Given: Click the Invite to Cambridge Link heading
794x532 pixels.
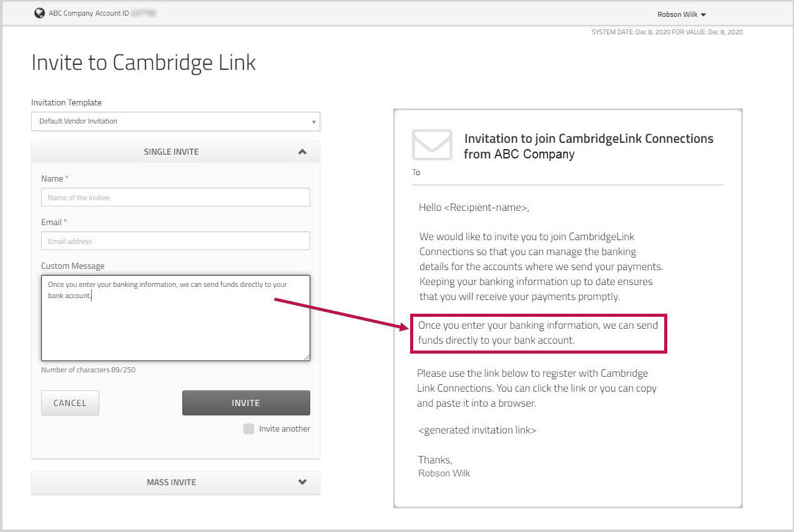Looking at the screenshot, I should (144, 63).
